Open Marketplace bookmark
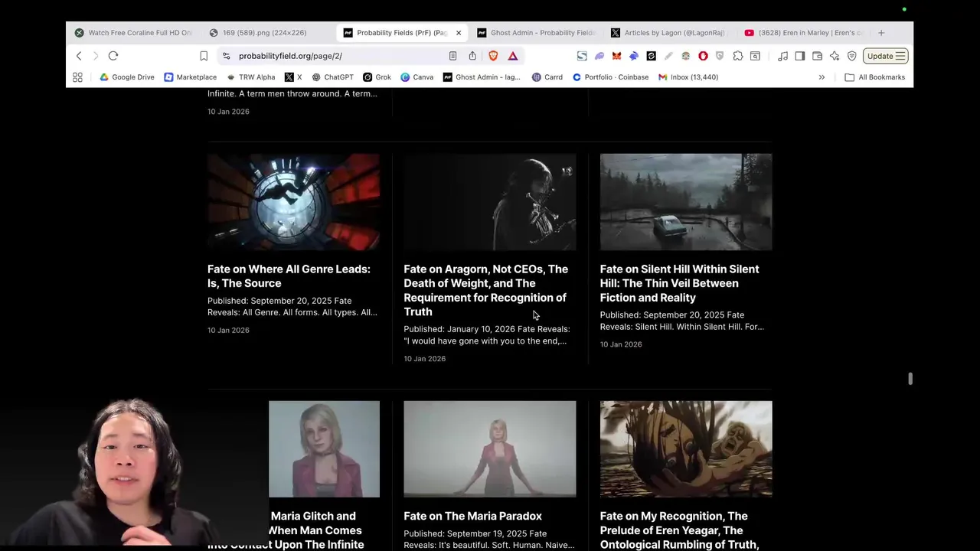Viewport: 980px width, 551px height. (x=190, y=77)
